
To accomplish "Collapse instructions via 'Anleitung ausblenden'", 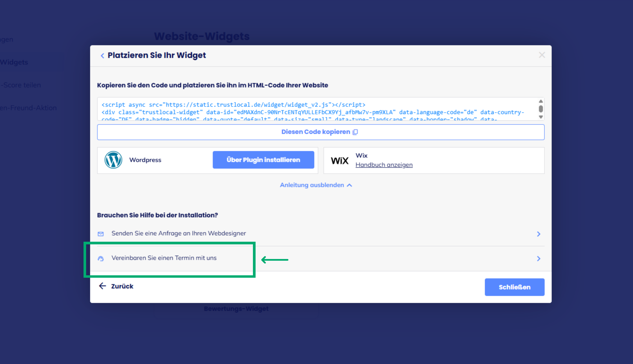I will (x=316, y=185).
